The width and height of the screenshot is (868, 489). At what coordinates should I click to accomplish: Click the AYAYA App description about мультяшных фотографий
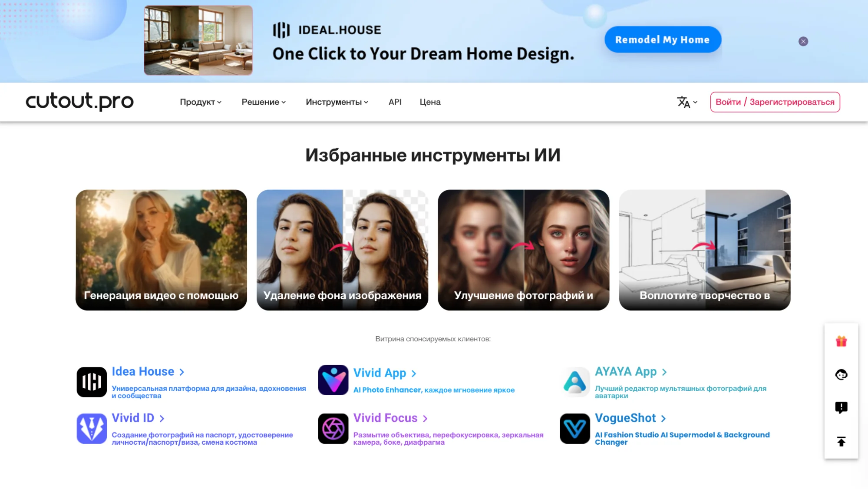[x=680, y=392]
